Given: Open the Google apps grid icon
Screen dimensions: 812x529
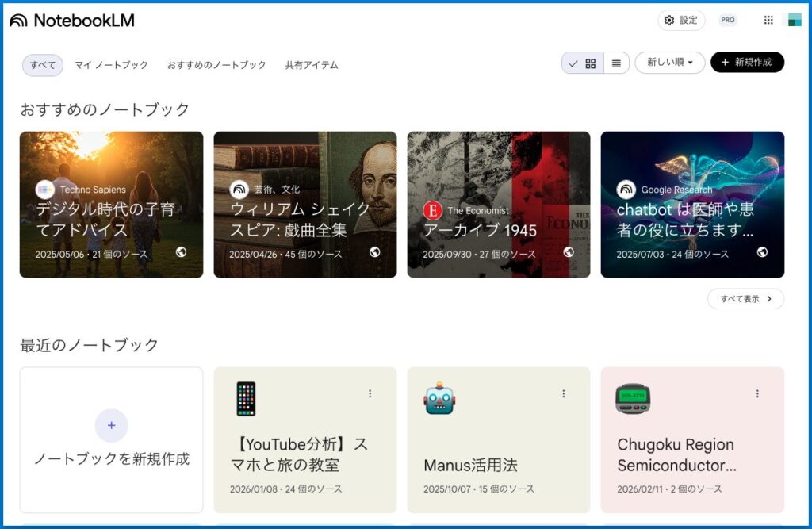Looking at the screenshot, I should point(768,21).
